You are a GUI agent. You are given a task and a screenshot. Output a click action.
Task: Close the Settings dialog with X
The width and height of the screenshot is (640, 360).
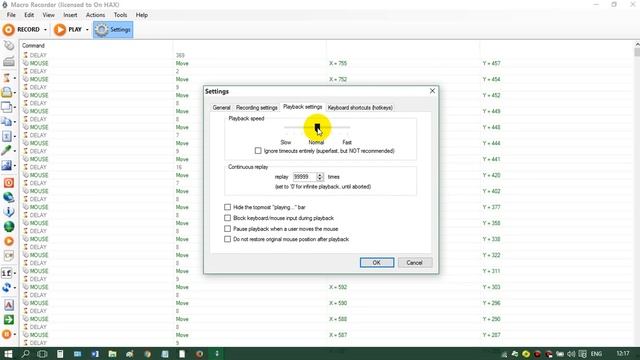[x=432, y=91]
